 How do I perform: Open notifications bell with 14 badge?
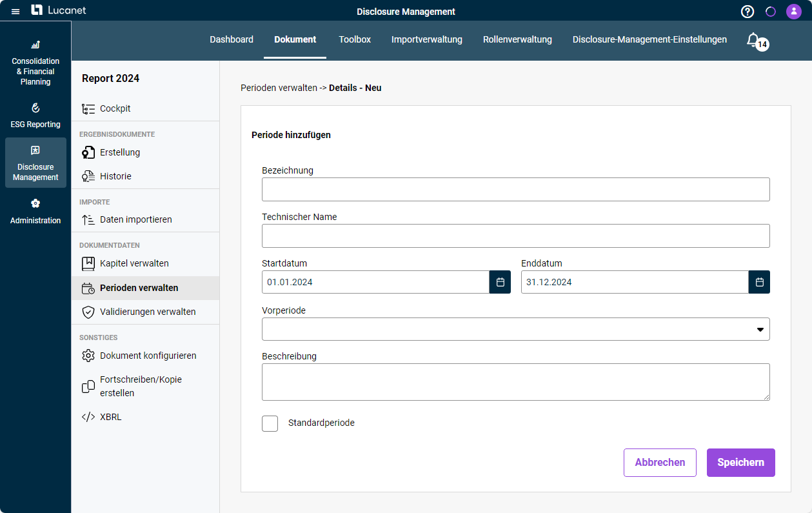pos(757,41)
